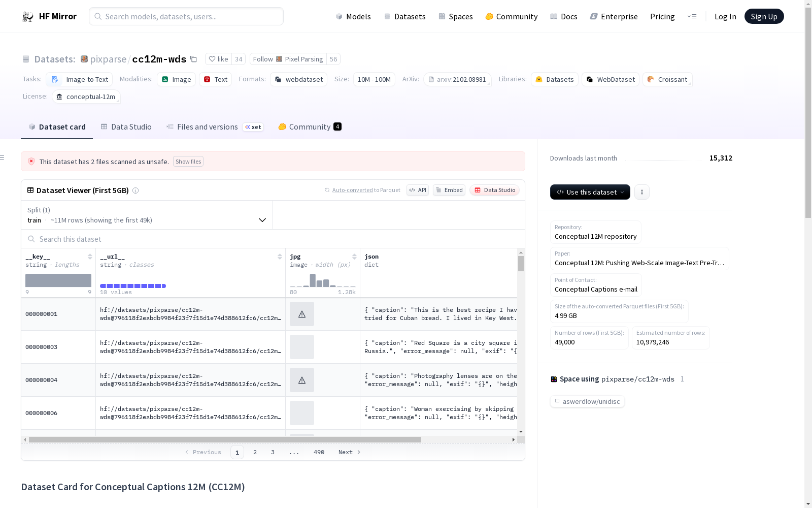Open the Files and versions tab
812x508 pixels.
tap(215, 127)
